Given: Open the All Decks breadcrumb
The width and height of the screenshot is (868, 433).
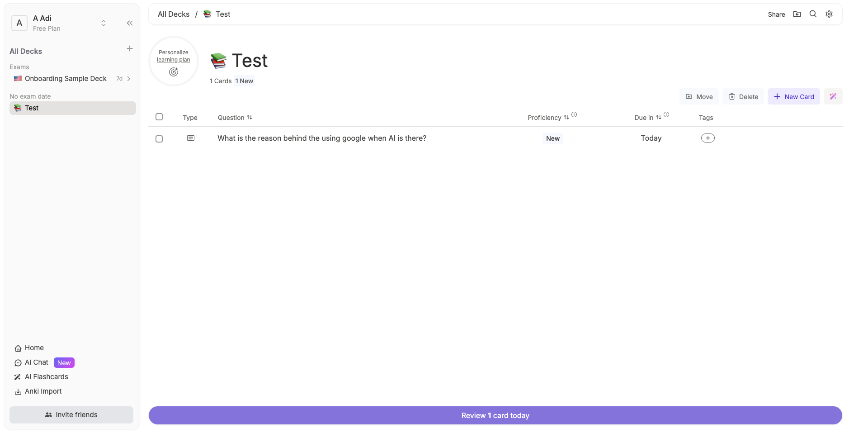Looking at the screenshot, I should (173, 14).
